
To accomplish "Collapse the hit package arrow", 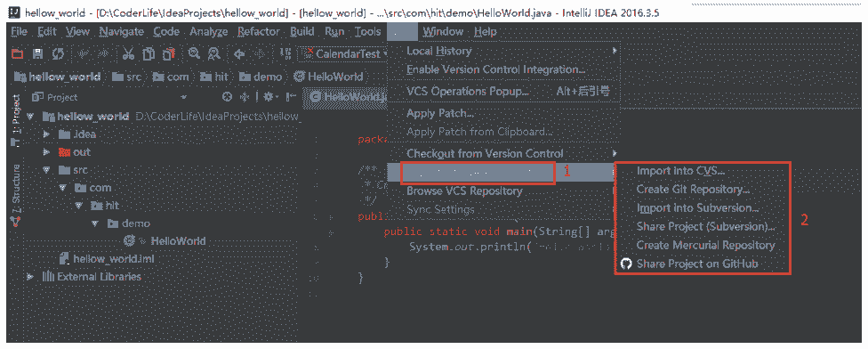I will 79,206.
